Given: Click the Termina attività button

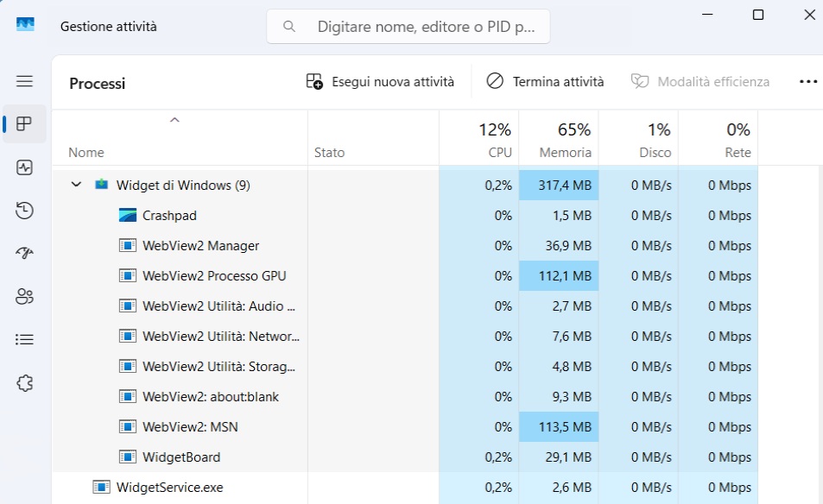Looking at the screenshot, I should 545,81.
